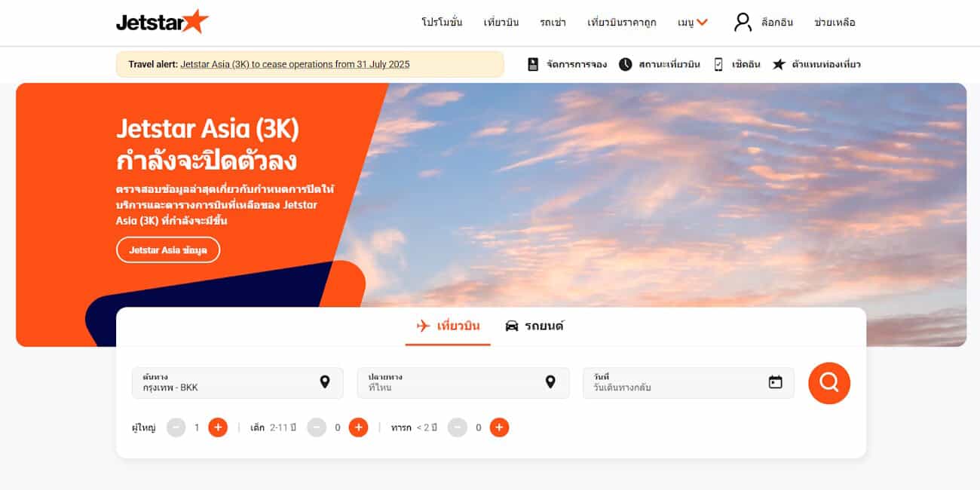This screenshot has height=490, width=980.
Task: Increase infant passenger count
Action: pyautogui.click(x=499, y=427)
